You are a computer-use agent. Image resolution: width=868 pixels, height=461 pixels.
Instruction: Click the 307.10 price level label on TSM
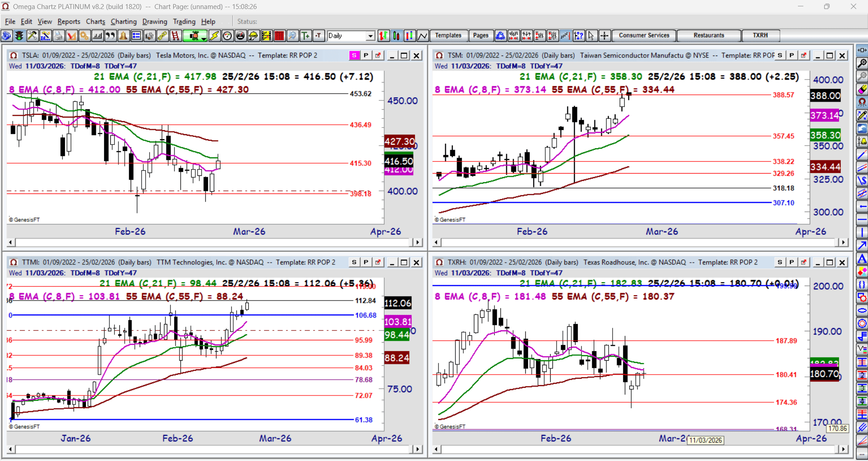(x=783, y=203)
